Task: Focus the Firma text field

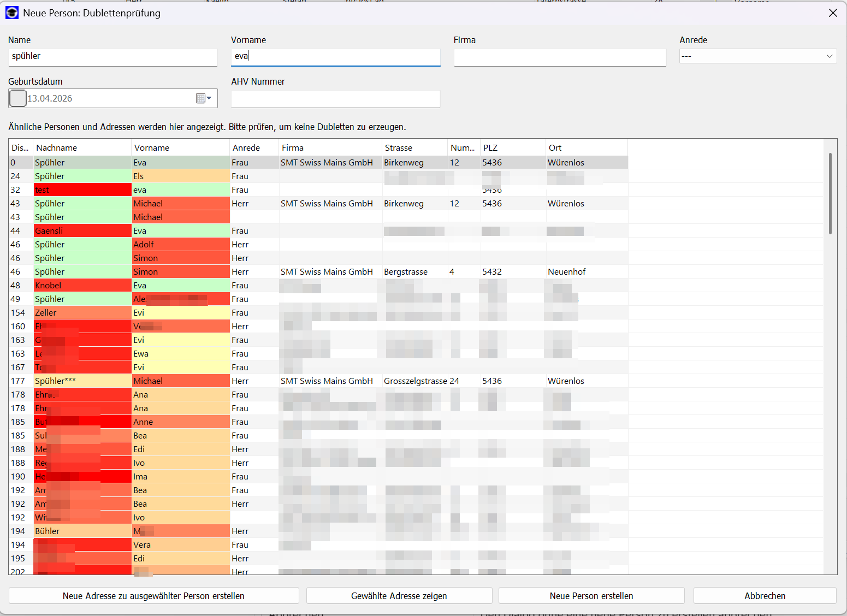Action: [x=560, y=57]
